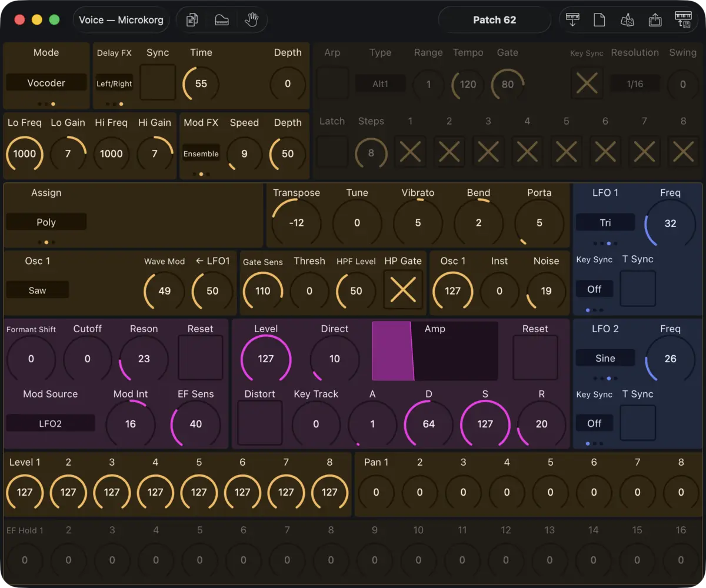Click the Mod FX Speed knob
Viewport: 706px width, 588px height.
click(x=244, y=153)
